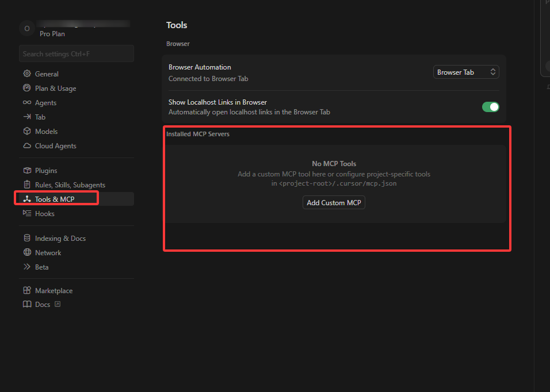Select Agents in the sidebar
The image size is (550, 392).
[77, 103]
